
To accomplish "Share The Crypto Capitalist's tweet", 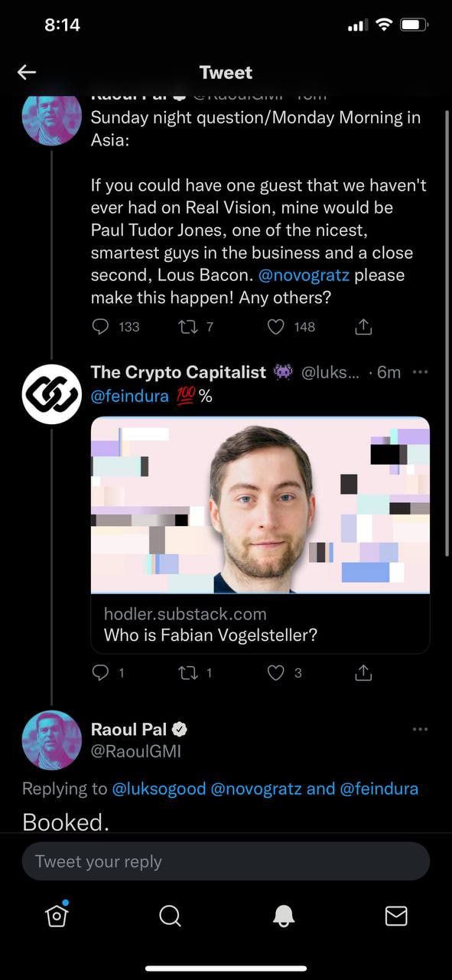I will coord(364,672).
